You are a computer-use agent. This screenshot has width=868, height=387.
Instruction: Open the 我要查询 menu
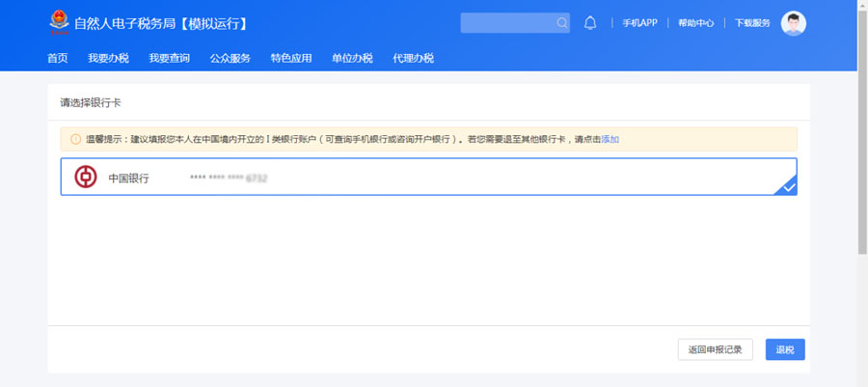point(169,58)
